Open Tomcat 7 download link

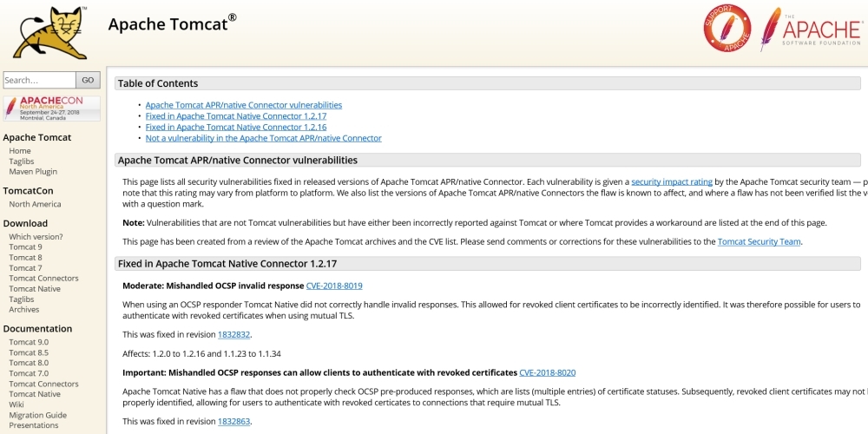point(25,268)
